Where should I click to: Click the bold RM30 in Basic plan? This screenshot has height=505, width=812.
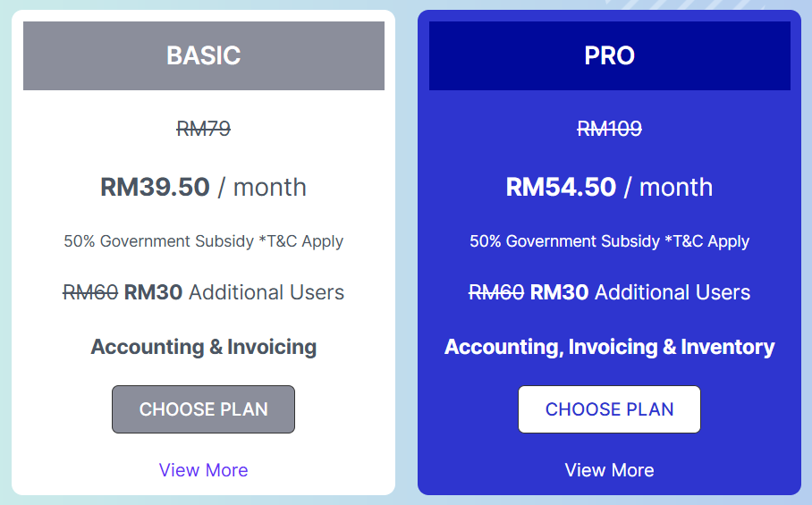[x=153, y=292]
